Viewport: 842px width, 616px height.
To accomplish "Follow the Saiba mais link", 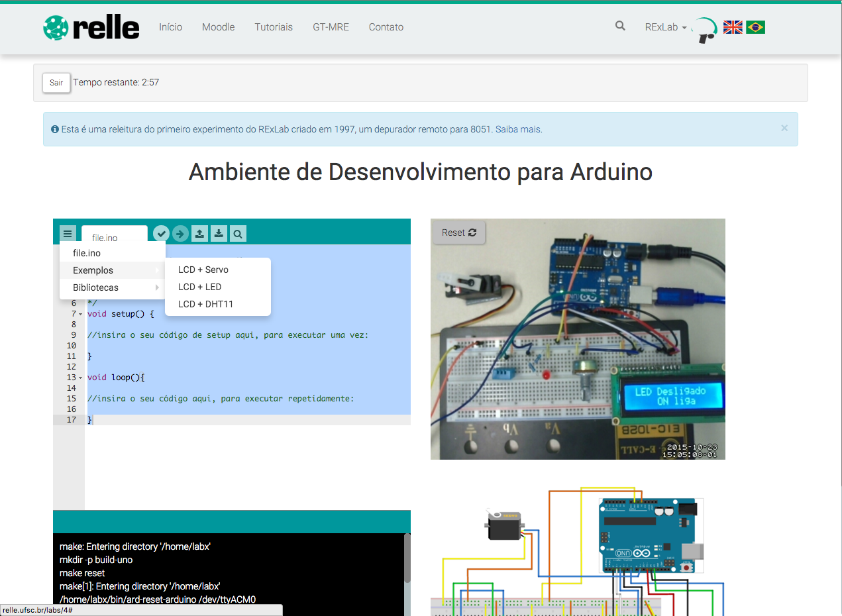I will click(x=519, y=129).
